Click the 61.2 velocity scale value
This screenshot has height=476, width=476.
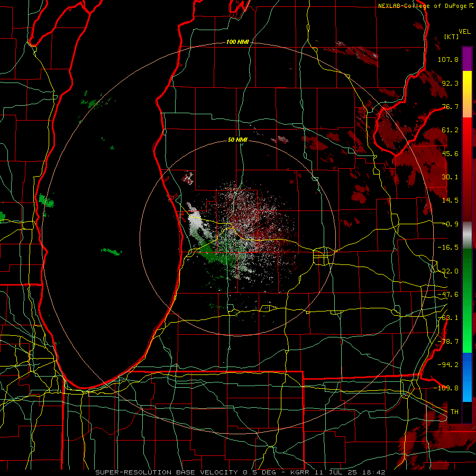pos(450,130)
